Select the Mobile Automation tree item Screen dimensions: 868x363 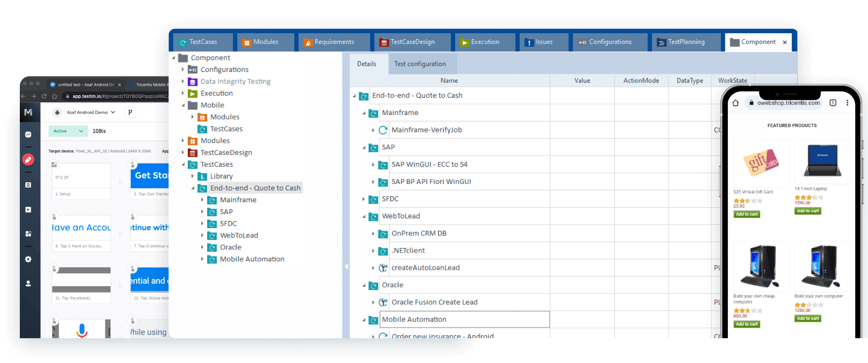pos(252,259)
